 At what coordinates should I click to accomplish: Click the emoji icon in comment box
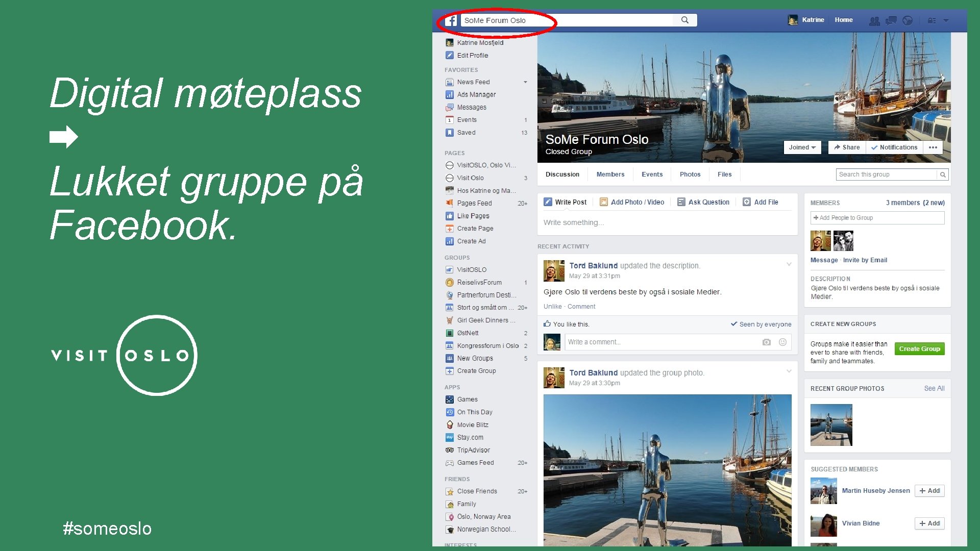click(782, 342)
